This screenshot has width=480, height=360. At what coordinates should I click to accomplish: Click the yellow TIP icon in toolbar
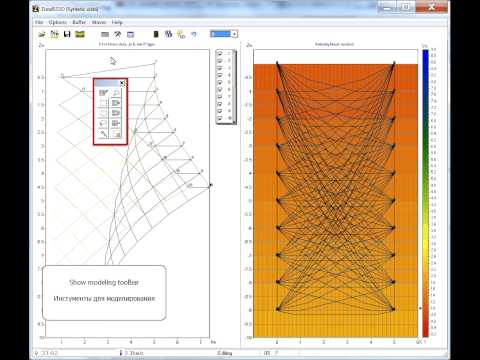(181, 34)
